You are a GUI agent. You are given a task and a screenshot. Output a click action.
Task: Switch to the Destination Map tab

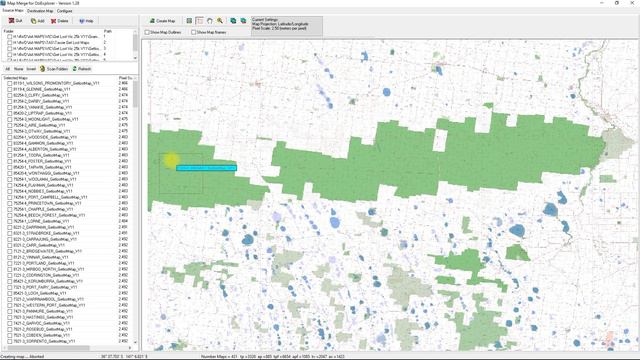[40, 11]
